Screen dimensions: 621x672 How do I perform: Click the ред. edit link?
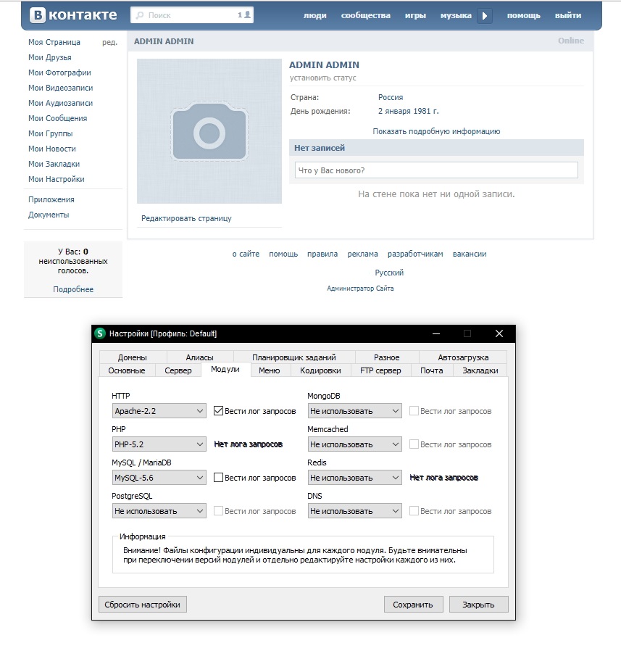(x=109, y=42)
